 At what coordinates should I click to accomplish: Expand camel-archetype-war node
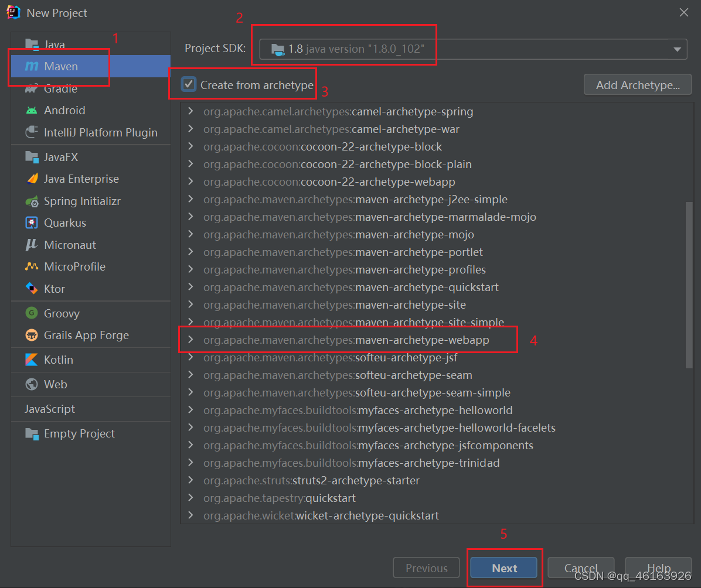191,129
